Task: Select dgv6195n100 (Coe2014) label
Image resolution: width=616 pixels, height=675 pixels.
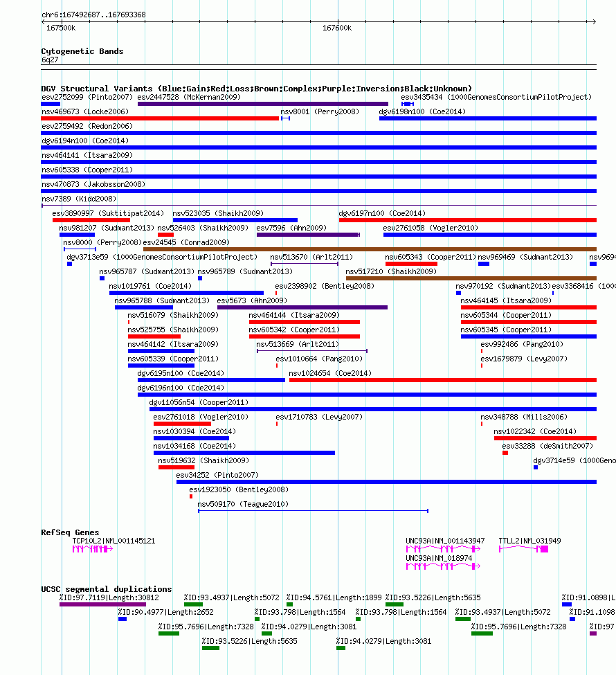Action: click(181, 374)
